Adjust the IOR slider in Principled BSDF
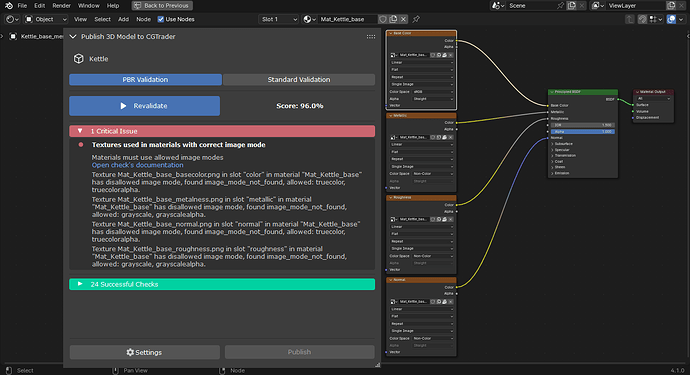690x375 pixels. click(583, 125)
